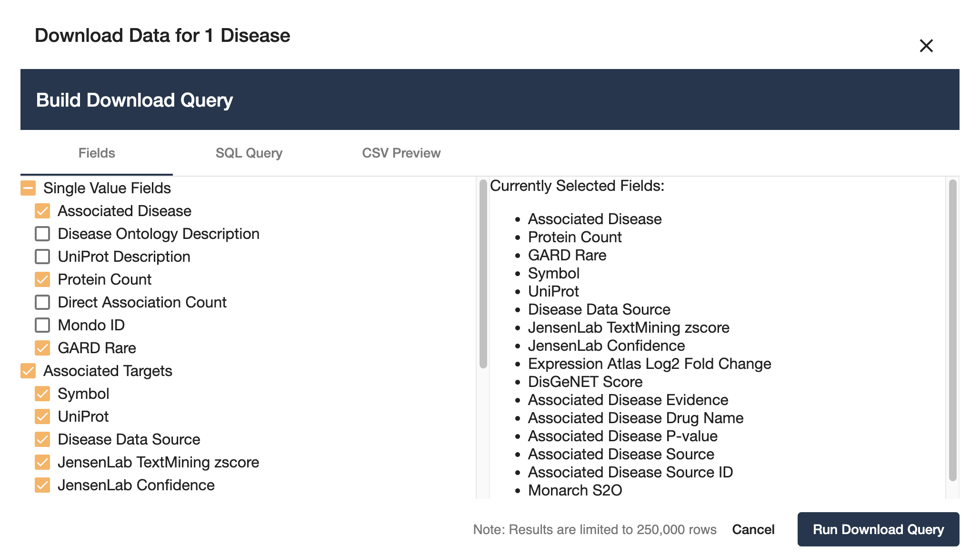Uncheck the Protein Count field
This screenshot has height=555, width=980.
click(x=42, y=279)
